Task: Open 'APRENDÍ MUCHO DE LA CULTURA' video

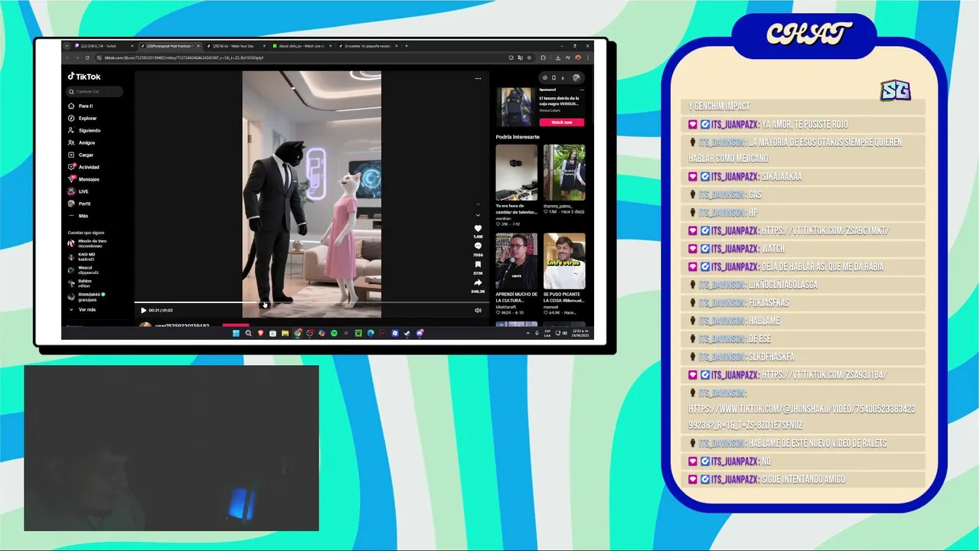Action: [x=516, y=261]
